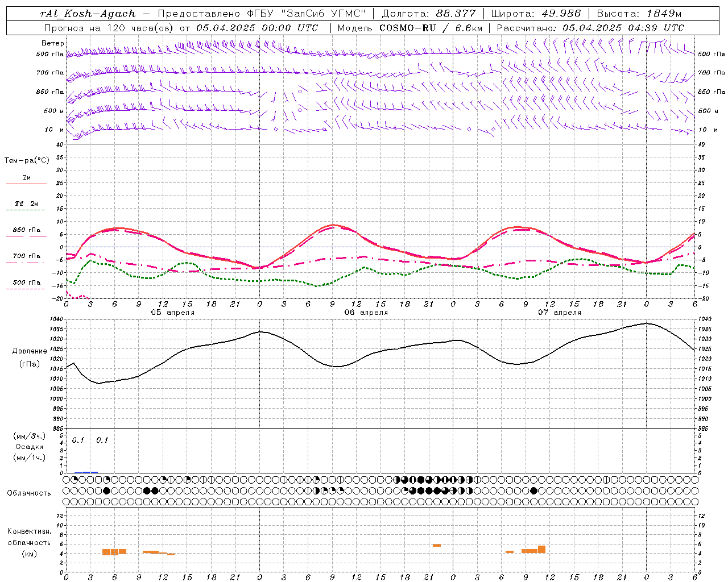Click the model name COSMO-RU / 6.6км
The image size is (728, 582).
click(x=431, y=28)
